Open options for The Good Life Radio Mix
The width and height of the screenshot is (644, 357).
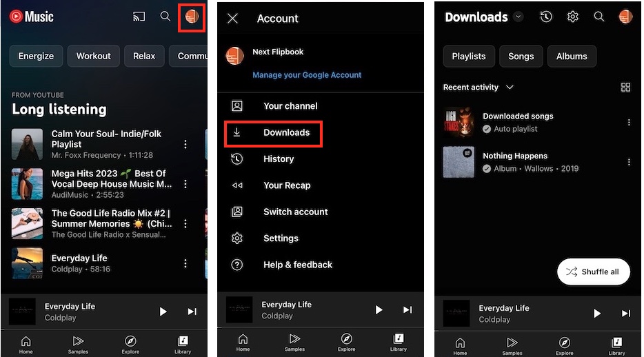pos(185,223)
